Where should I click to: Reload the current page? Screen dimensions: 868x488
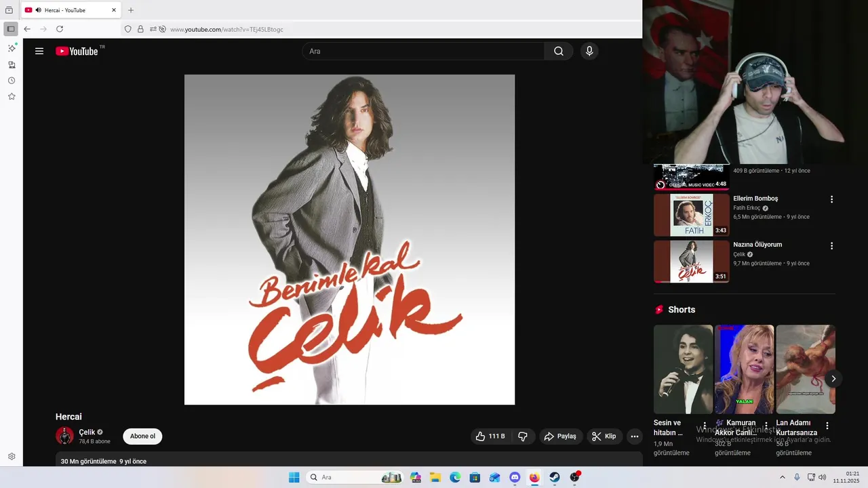pos(60,29)
